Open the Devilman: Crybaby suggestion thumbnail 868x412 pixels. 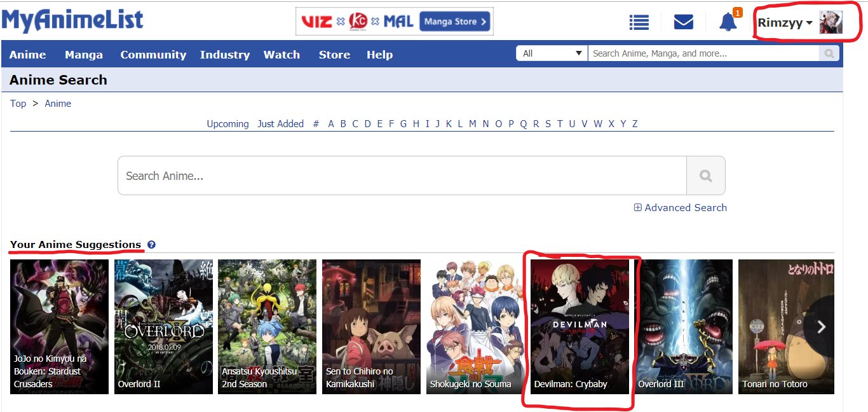(580, 326)
